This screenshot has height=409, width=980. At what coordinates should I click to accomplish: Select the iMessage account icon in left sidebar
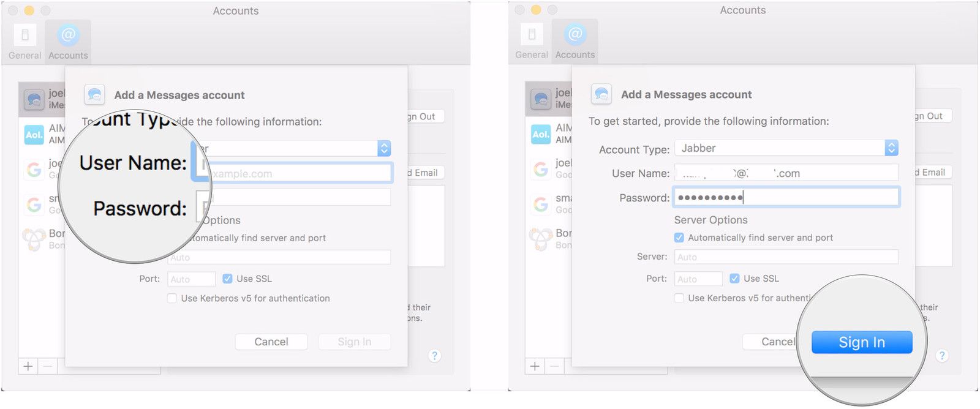coord(34,99)
